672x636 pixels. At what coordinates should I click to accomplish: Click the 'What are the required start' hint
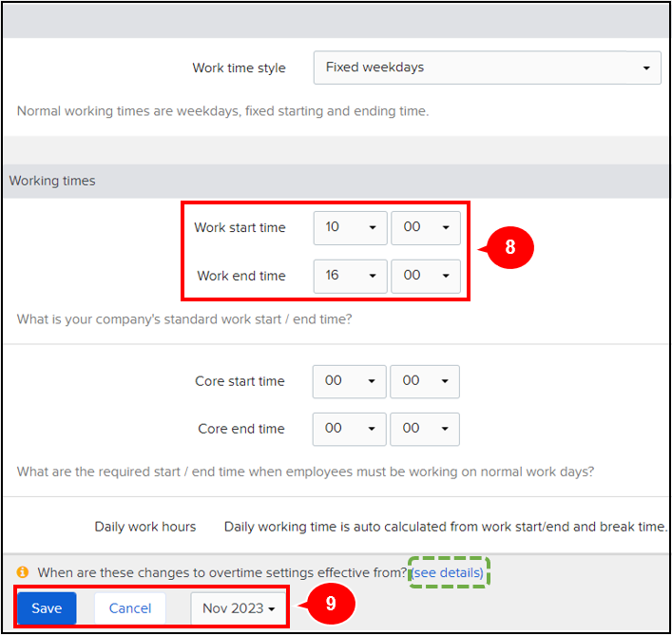pos(305,472)
